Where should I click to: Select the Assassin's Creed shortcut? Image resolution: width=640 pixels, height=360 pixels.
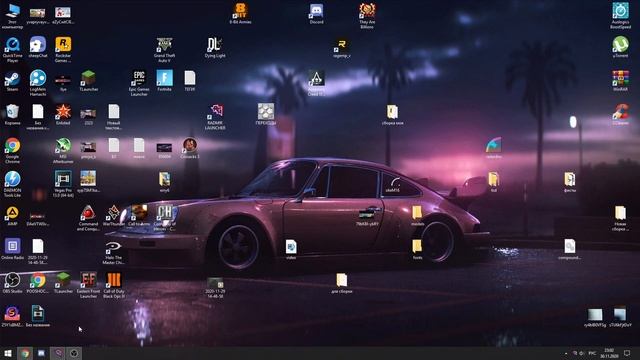(316, 83)
